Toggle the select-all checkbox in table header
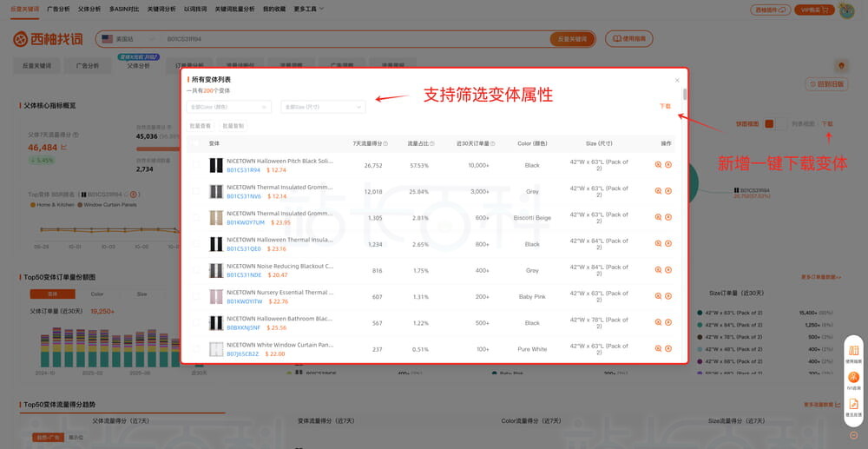This screenshot has width=868, height=449. 196,143
